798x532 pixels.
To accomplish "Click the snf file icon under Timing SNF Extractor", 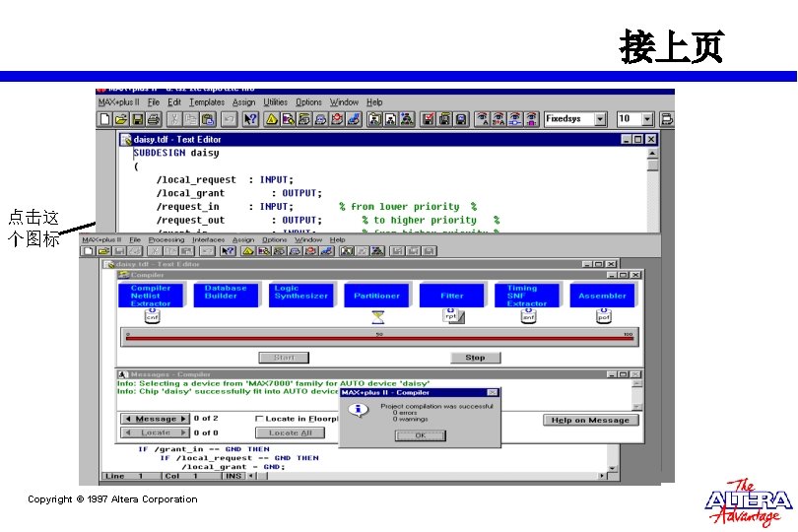I will click(529, 316).
